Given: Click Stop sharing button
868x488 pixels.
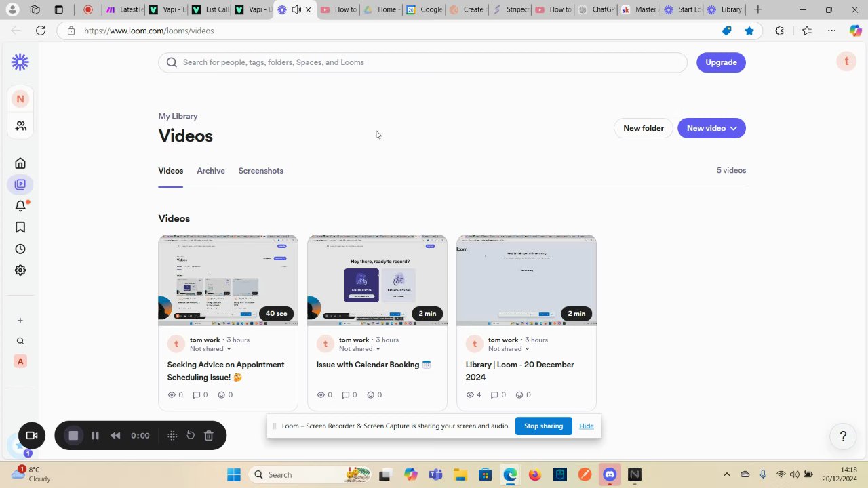Looking at the screenshot, I should coord(543,426).
